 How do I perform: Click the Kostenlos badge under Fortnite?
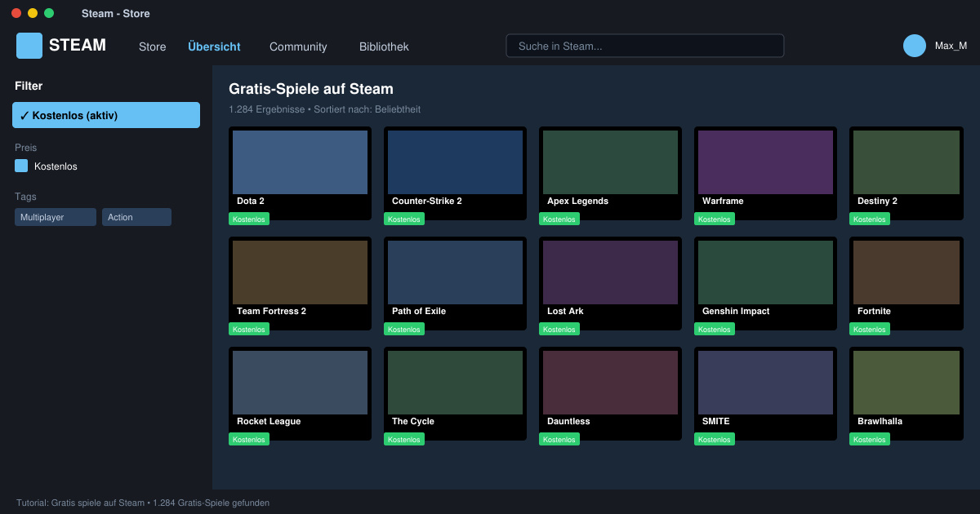pos(870,329)
